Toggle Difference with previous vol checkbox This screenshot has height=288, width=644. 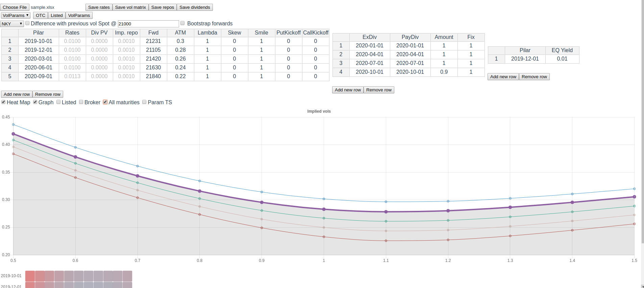(x=27, y=23)
